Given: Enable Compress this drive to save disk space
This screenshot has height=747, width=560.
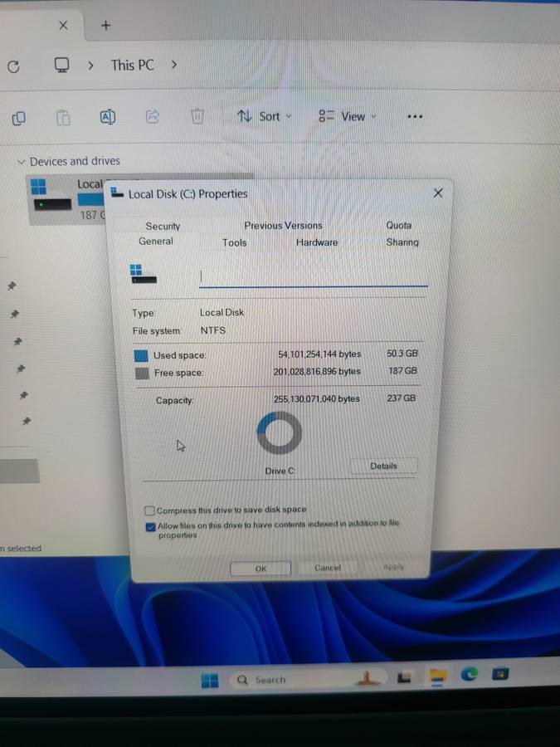Looking at the screenshot, I should tap(149, 510).
